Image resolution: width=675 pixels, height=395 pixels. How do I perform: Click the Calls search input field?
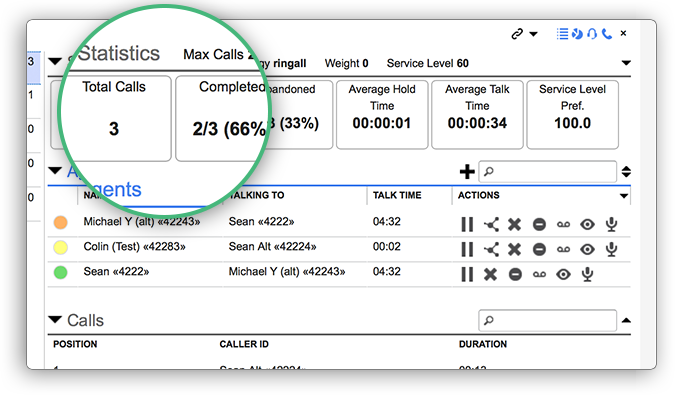[x=547, y=321]
